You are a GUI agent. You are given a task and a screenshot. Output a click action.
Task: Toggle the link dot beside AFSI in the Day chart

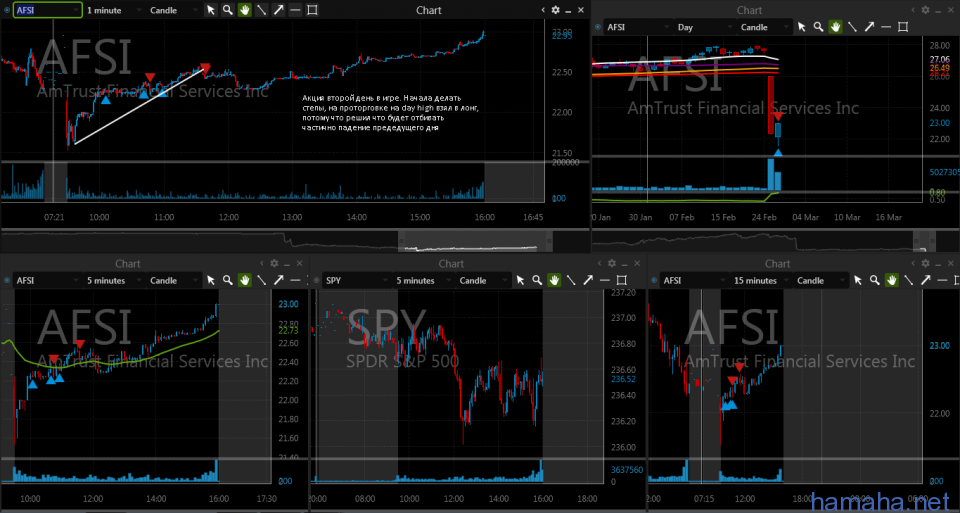coord(598,27)
